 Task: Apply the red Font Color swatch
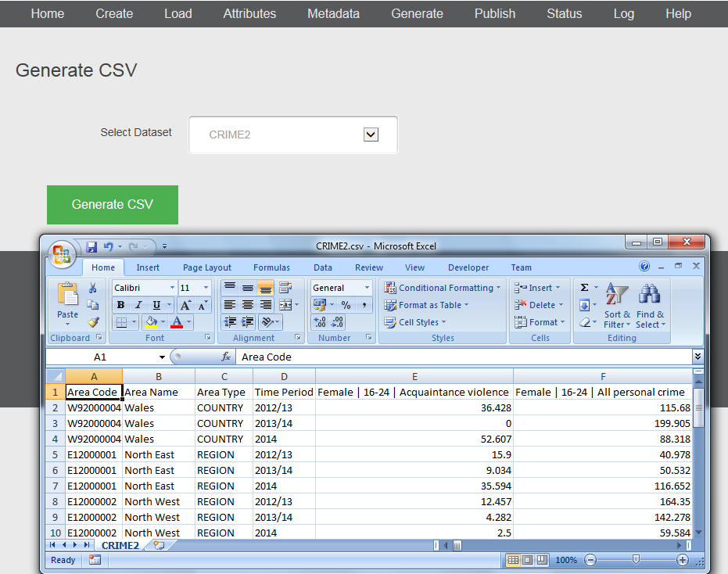coord(177,322)
